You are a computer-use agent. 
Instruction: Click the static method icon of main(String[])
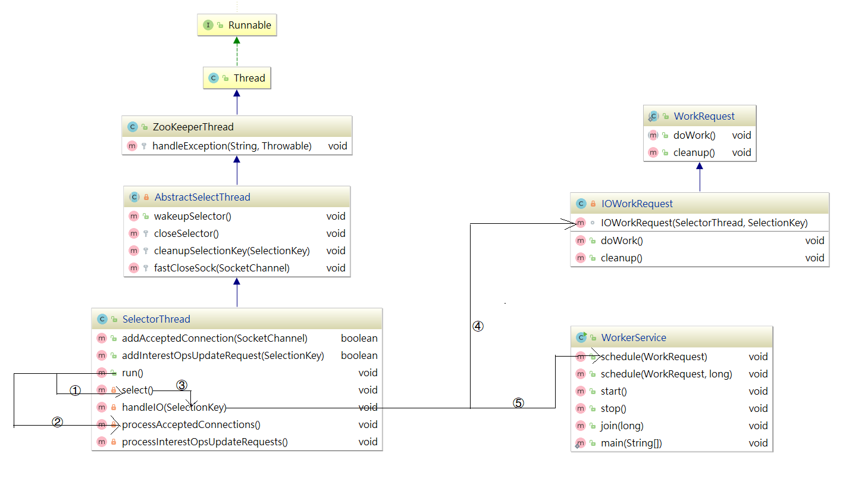coord(580,443)
